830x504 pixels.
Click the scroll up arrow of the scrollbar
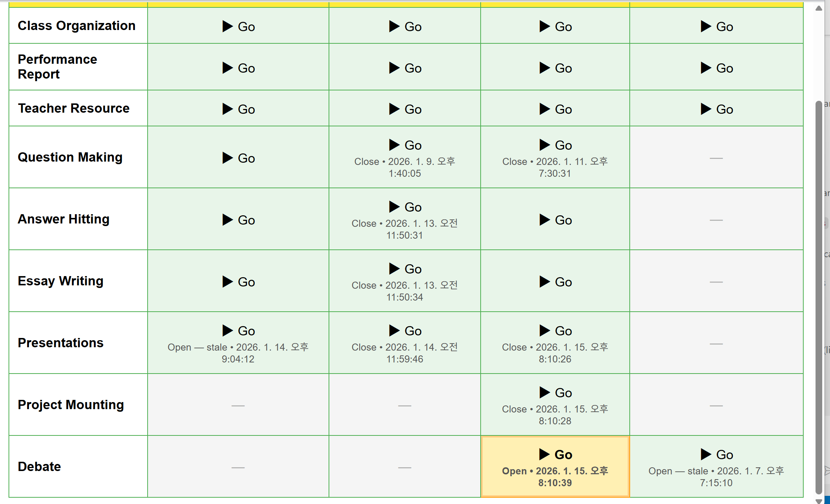tap(819, 8)
